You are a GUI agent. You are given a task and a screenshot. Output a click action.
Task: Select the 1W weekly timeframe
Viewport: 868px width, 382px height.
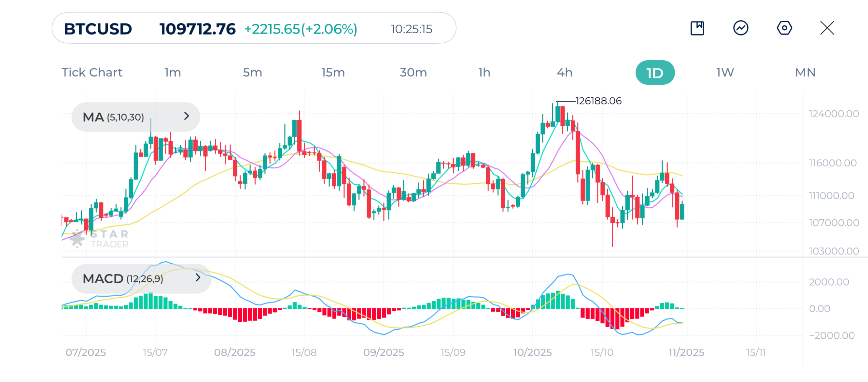(725, 73)
